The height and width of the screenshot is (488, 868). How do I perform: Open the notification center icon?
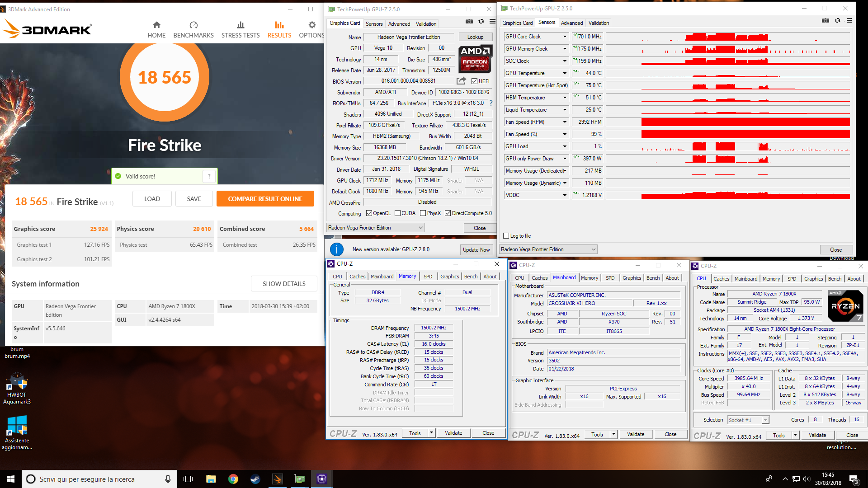(x=854, y=479)
